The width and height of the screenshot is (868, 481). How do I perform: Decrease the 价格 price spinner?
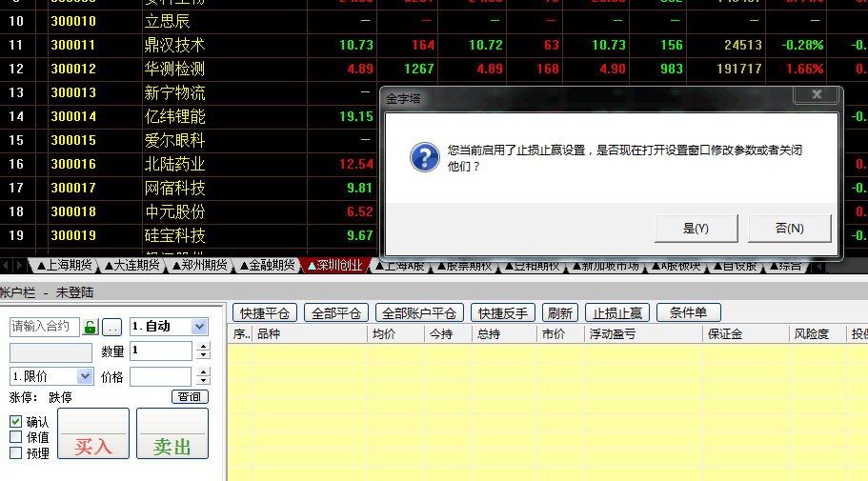point(204,381)
